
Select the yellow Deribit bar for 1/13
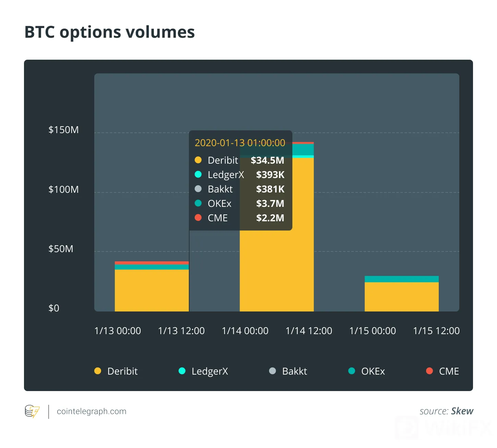tap(151, 291)
